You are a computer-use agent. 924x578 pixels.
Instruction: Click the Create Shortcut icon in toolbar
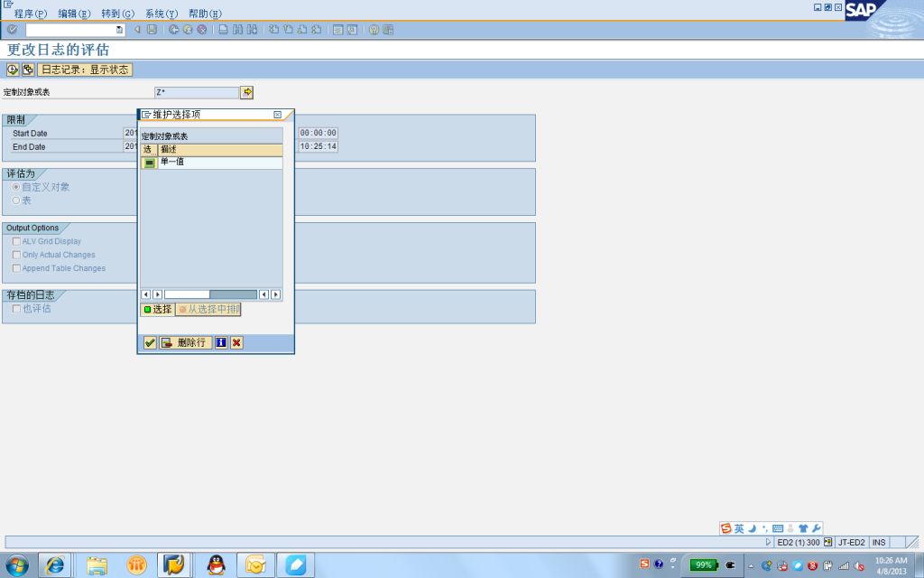point(352,30)
